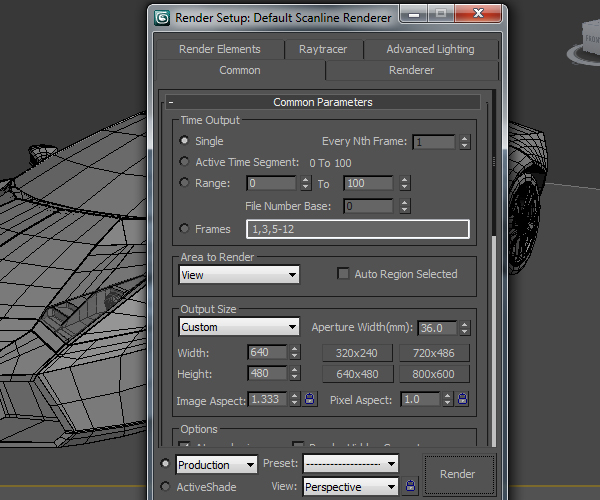600x500 pixels.
Task: Enable Auto Region Selected checkbox
Action: coord(343,274)
